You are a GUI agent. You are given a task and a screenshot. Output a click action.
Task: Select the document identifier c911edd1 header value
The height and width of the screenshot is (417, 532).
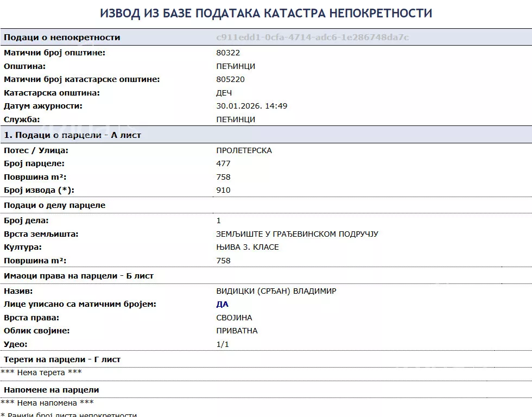pos(312,37)
